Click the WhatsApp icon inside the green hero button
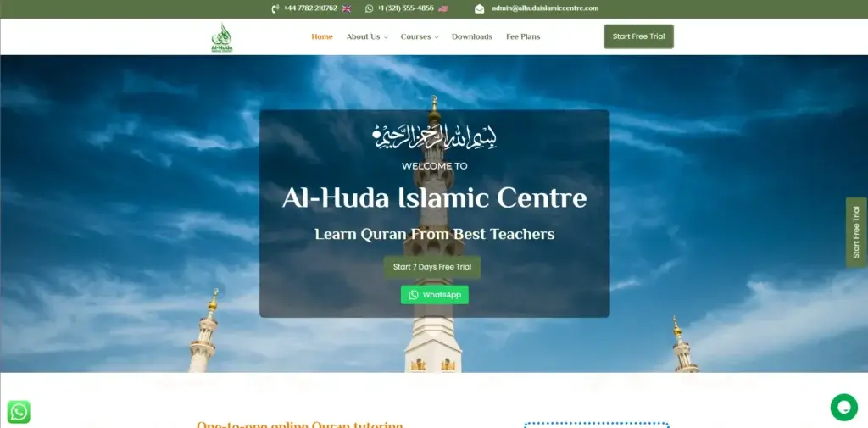868x428 pixels. pyautogui.click(x=414, y=295)
